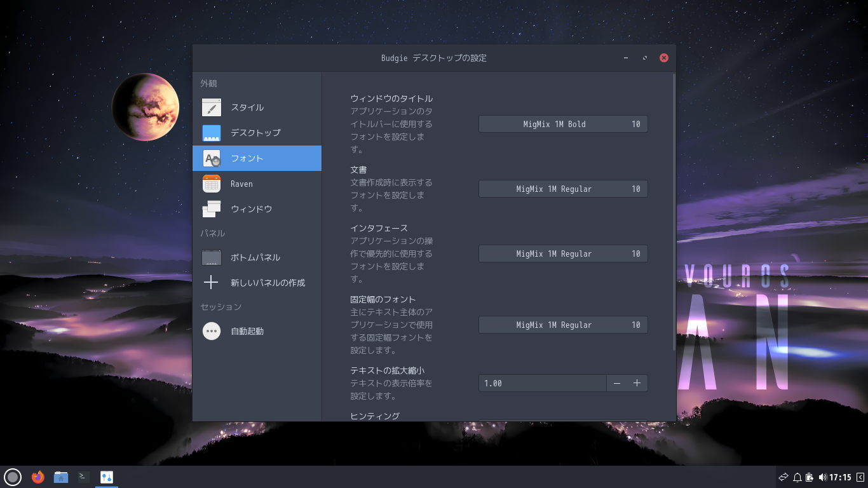Choose ウィンドウのタイトル font MigMix 1M Bold
The image size is (868, 488).
pyautogui.click(x=563, y=124)
